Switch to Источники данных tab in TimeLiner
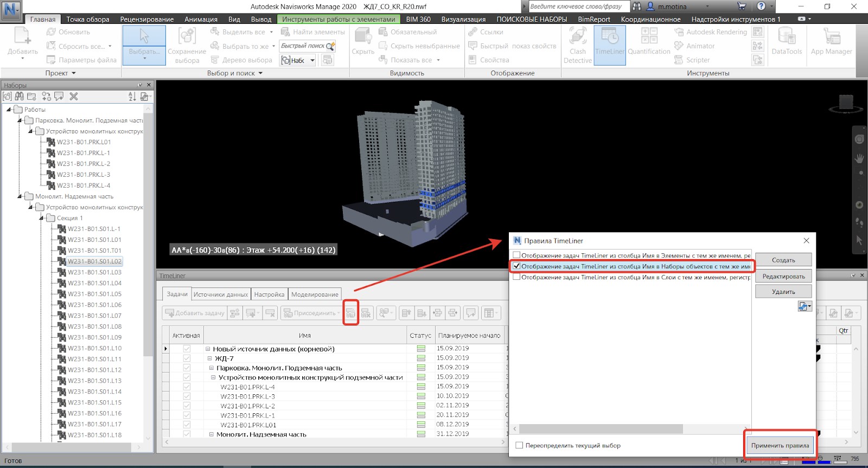This screenshot has width=868, height=468. pos(221,294)
